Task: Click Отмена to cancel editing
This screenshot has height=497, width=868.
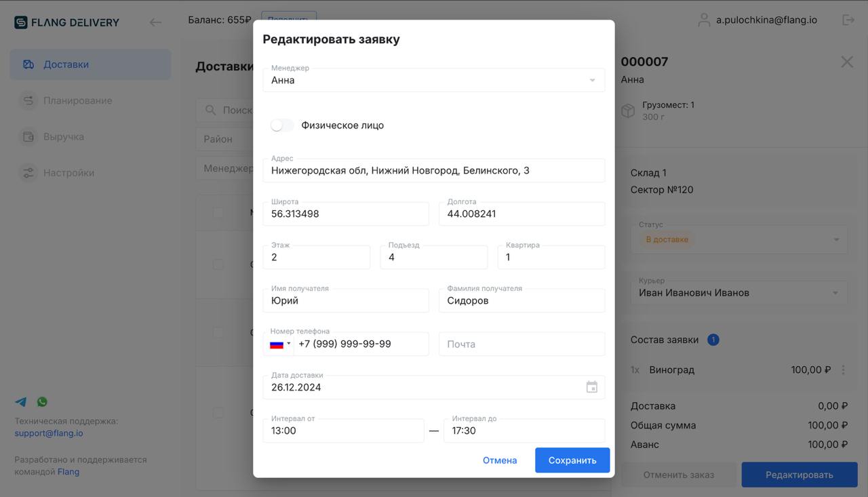Action: (500, 460)
